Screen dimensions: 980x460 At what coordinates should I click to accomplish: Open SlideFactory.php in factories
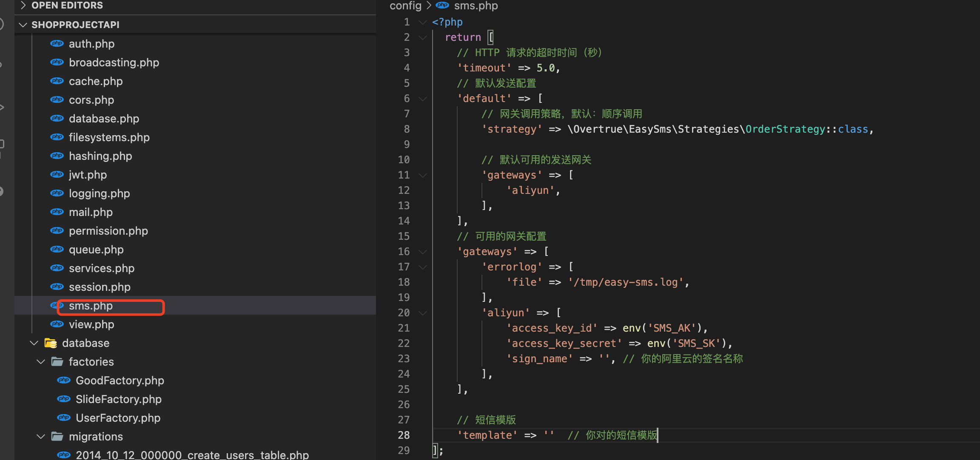tap(119, 399)
